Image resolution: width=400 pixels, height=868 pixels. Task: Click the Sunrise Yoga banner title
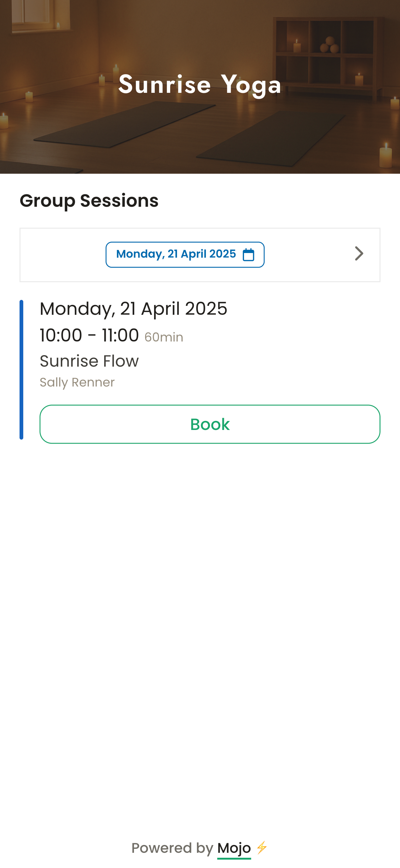(200, 84)
